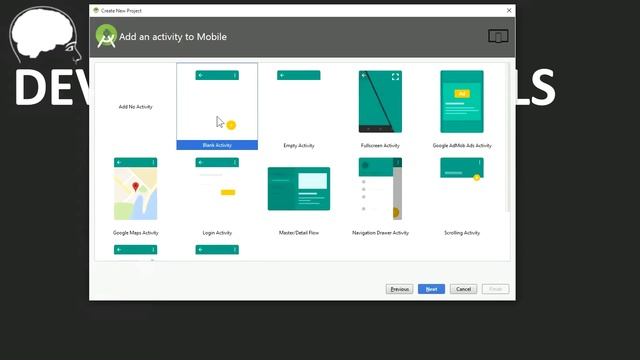Click the disabled Finish button
Viewport: 640px width, 360px height.
click(x=496, y=289)
